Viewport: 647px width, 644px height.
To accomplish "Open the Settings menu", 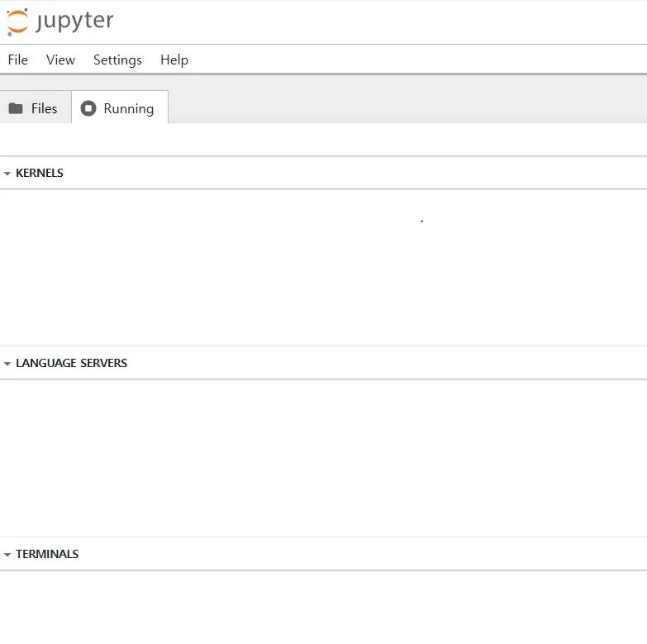I will [117, 60].
